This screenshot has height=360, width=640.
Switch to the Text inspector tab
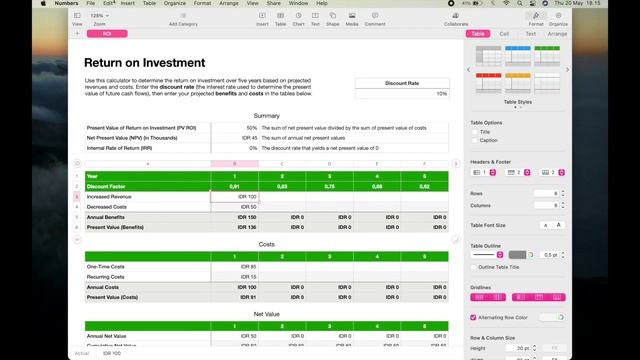coord(530,34)
